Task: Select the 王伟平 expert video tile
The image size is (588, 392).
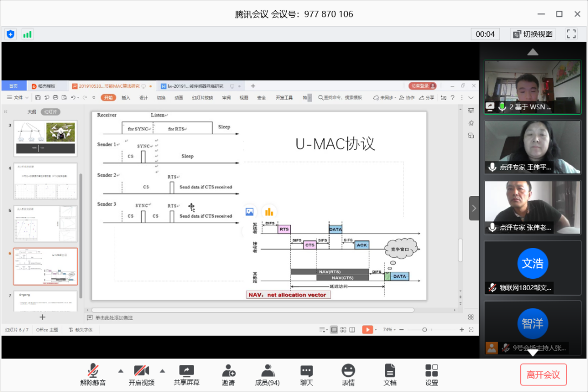Action: tap(532, 147)
